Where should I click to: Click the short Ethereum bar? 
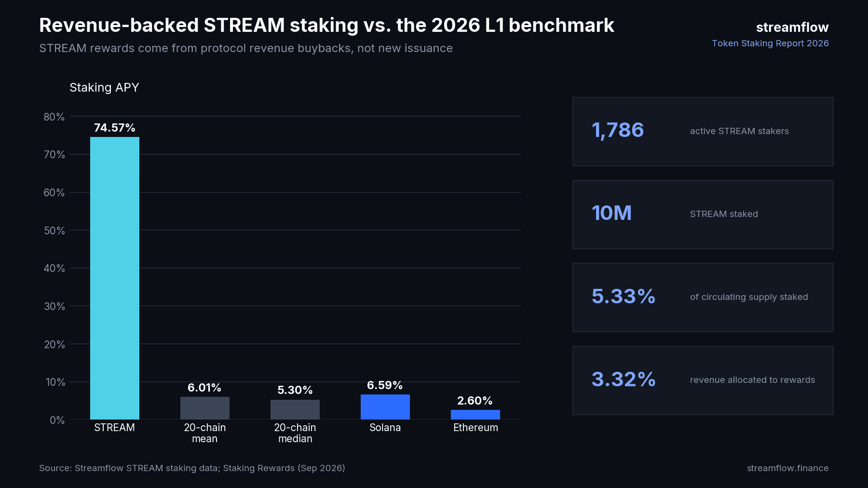(x=475, y=415)
